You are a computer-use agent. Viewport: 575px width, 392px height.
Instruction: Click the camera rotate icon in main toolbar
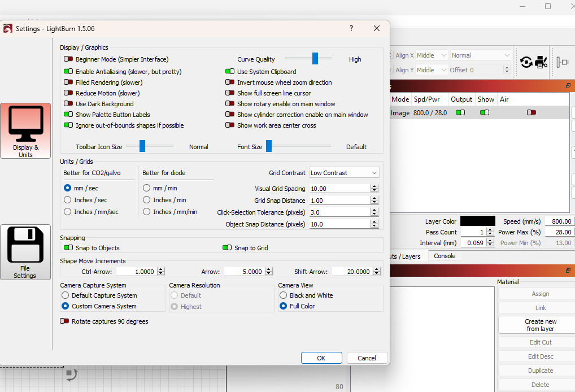click(526, 62)
